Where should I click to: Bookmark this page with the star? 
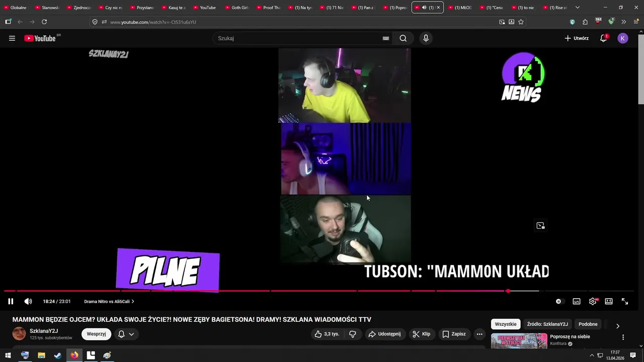click(x=521, y=22)
